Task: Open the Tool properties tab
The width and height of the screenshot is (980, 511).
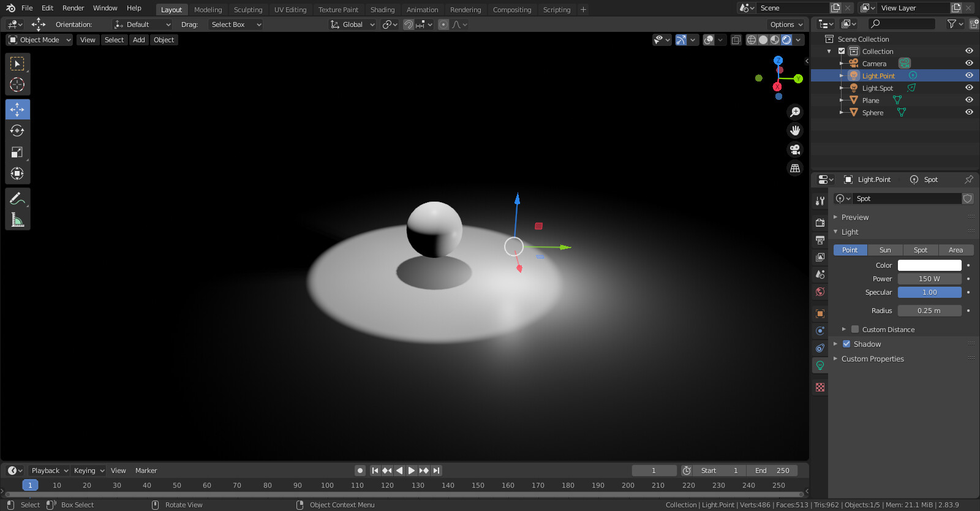Action: [x=820, y=201]
